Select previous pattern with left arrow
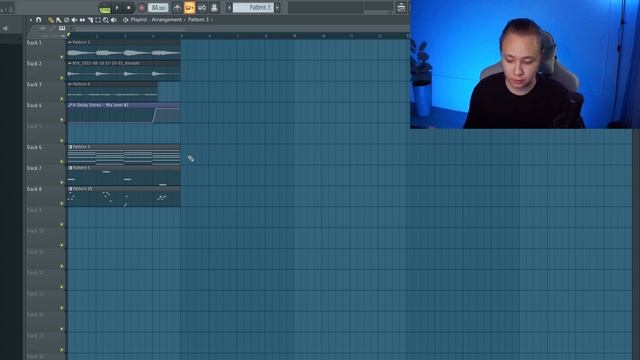Viewport: 640px width, 360px height. [229, 8]
